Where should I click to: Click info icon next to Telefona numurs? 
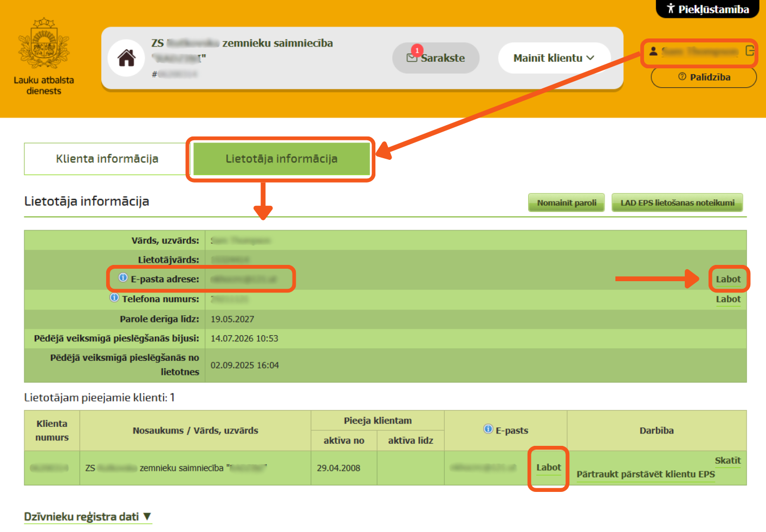click(x=114, y=297)
